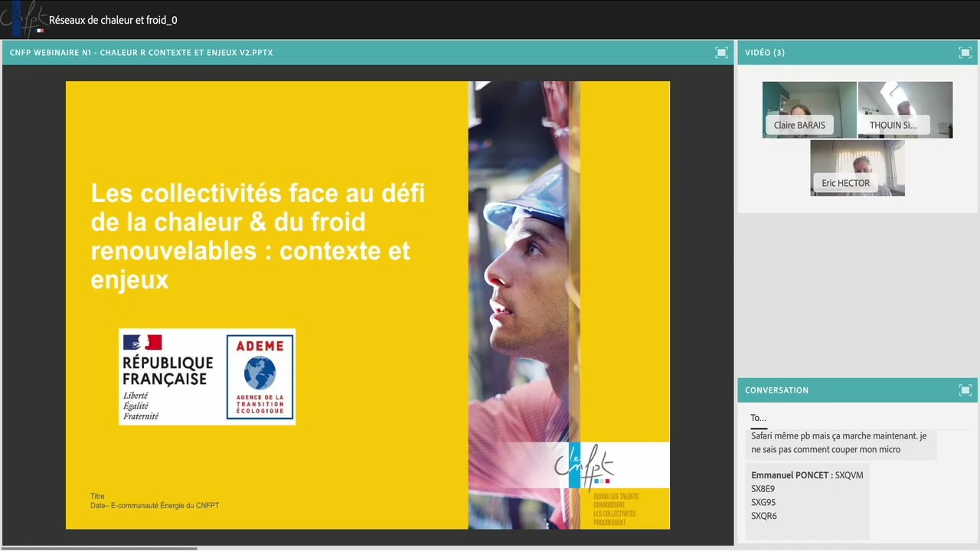Screen dimensions: 980x551
Task: Click the Safari microphone chat message
Action: (x=838, y=442)
